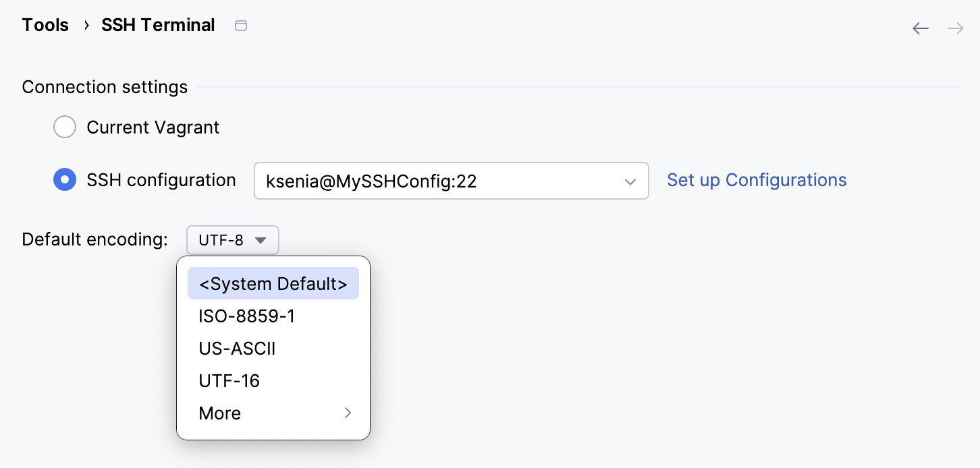This screenshot has width=980, height=468.
Task: Open the Default encoding UTF-8 dropdown
Action: pyautogui.click(x=232, y=240)
